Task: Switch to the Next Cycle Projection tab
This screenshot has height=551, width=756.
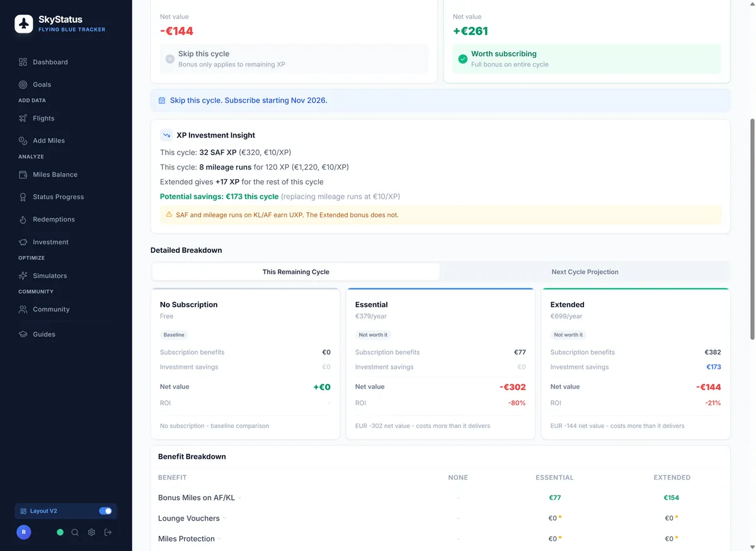Action: click(585, 272)
